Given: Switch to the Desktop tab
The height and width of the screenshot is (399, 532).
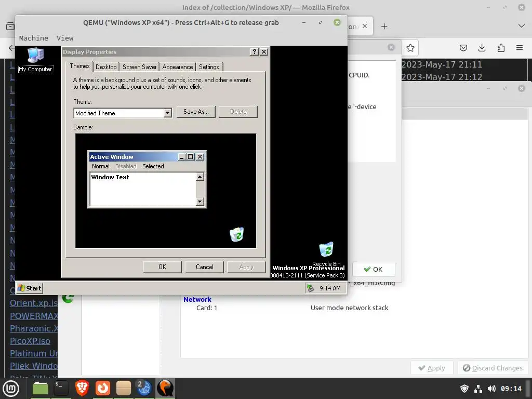Looking at the screenshot, I should tap(106, 67).
